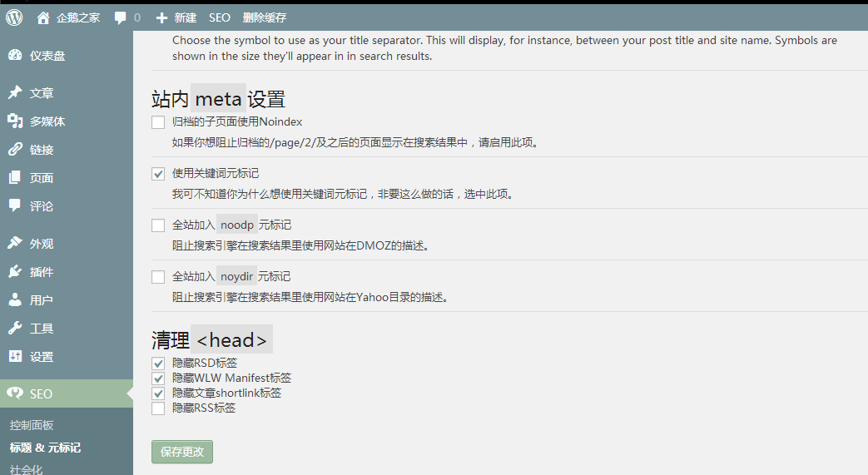
Task: Open 控制面板 SEO submenu link
Action: coord(32,425)
